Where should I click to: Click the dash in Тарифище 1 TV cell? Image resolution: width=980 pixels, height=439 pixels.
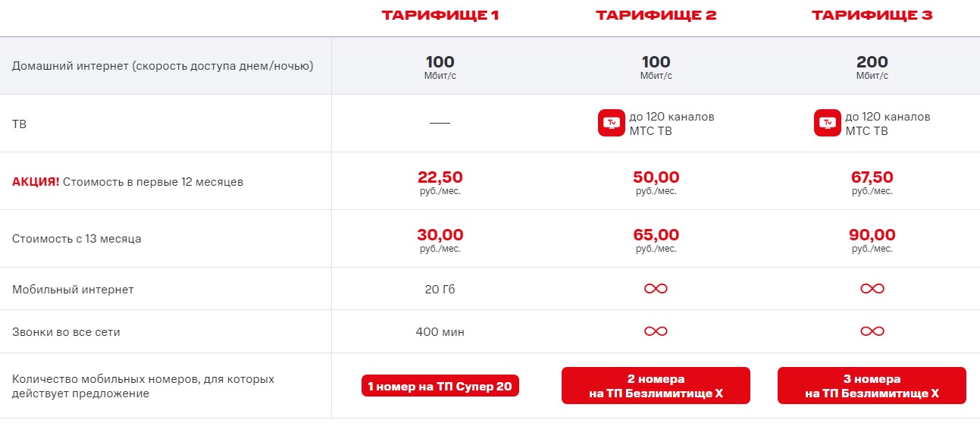[440, 123]
